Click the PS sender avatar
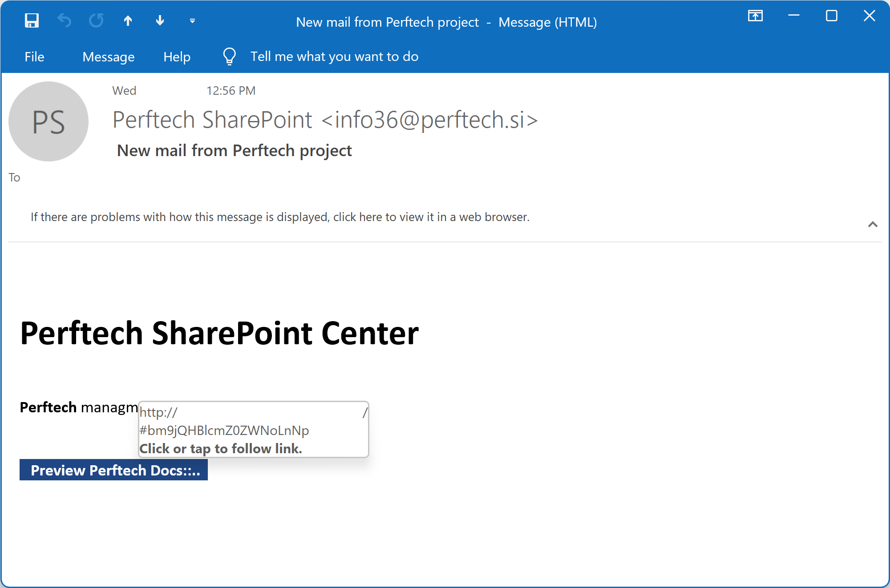This screenshot has width=890, height=588. pyautogui.click(x=49, y=121)
